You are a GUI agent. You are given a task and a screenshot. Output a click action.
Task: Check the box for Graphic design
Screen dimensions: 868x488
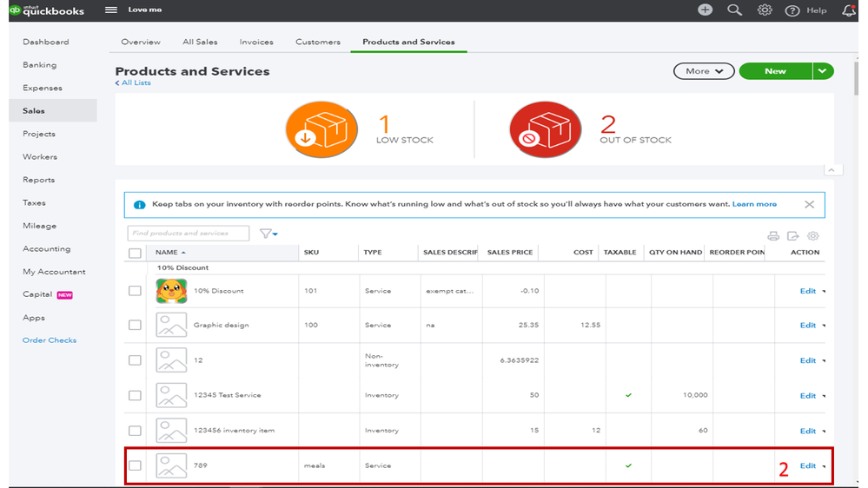(x=135, y=325)
